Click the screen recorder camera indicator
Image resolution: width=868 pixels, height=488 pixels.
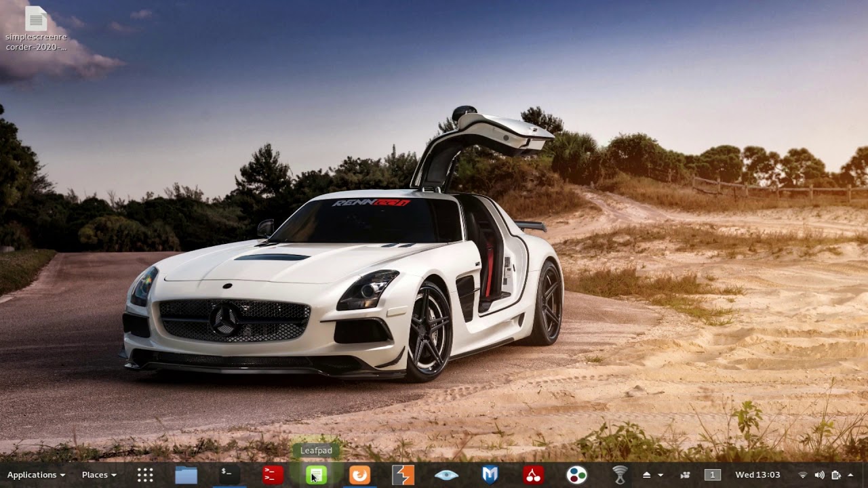tap(685, 475)
